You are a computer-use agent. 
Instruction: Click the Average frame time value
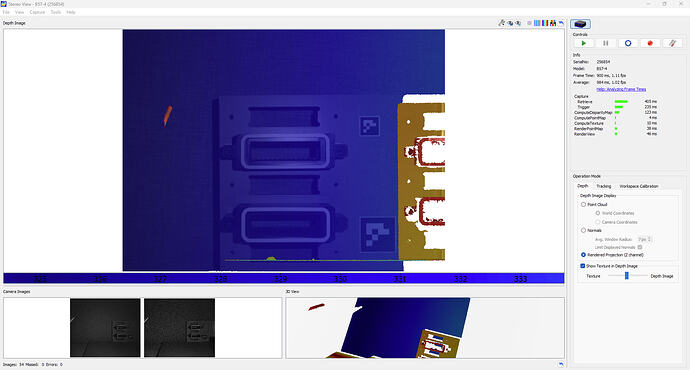611,82
